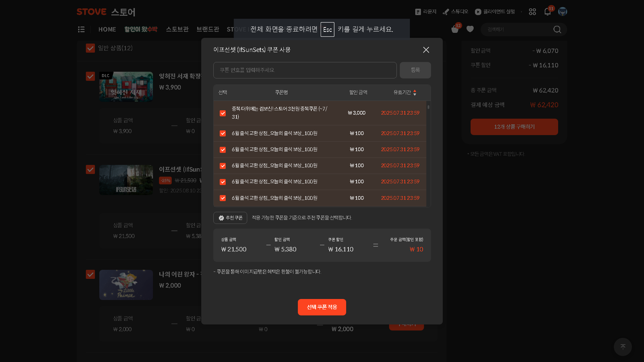The width and height of the screenshot is (644, 362).
Task: Open the category list menu icon
Action: [x=81, y=29]
